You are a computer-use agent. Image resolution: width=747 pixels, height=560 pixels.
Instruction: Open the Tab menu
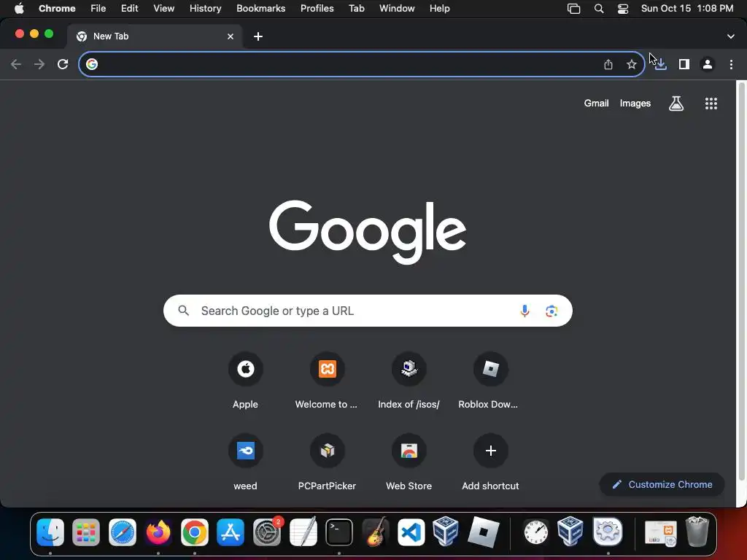point(357,9)
